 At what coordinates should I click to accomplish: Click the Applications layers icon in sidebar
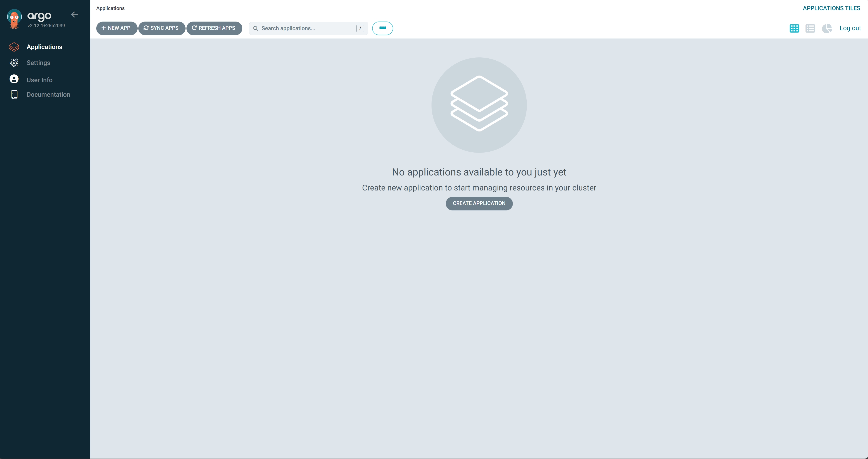[x=14, y=47]
